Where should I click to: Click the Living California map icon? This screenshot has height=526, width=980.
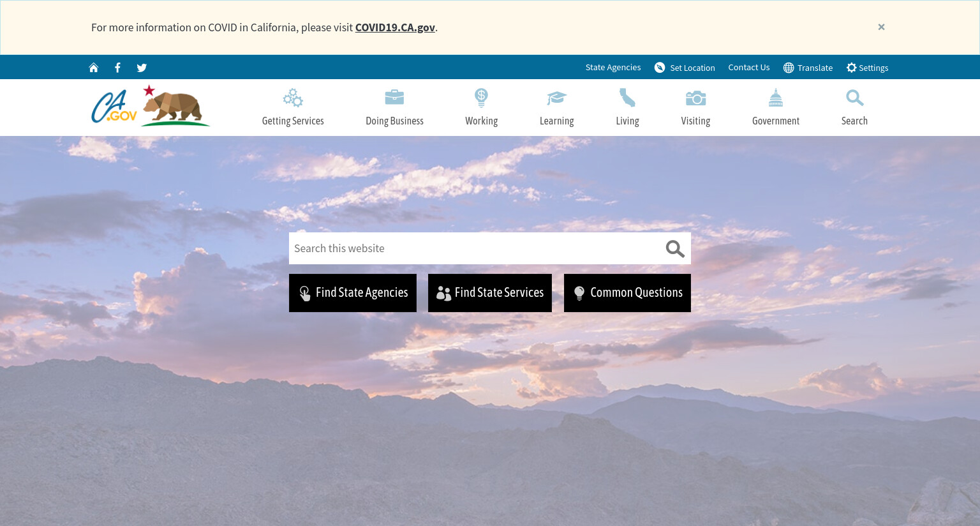(627, 98)
